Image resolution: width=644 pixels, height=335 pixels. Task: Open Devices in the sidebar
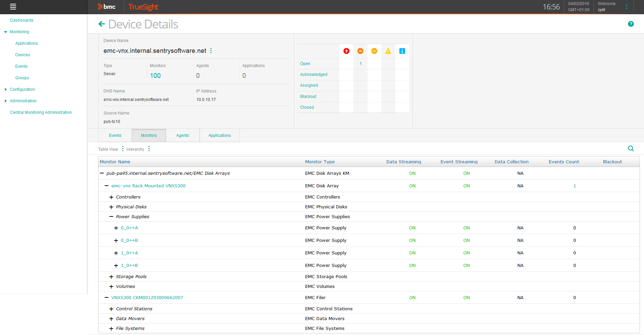click(23, 55)
